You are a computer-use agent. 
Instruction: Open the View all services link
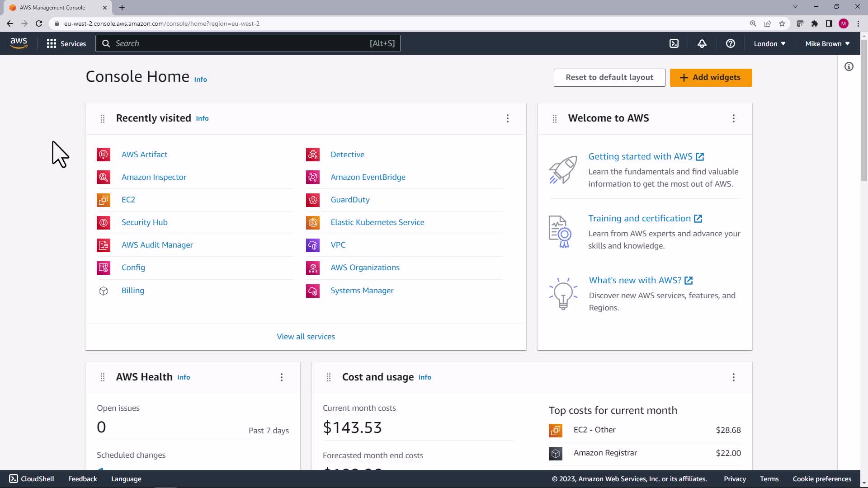point(306,337)
